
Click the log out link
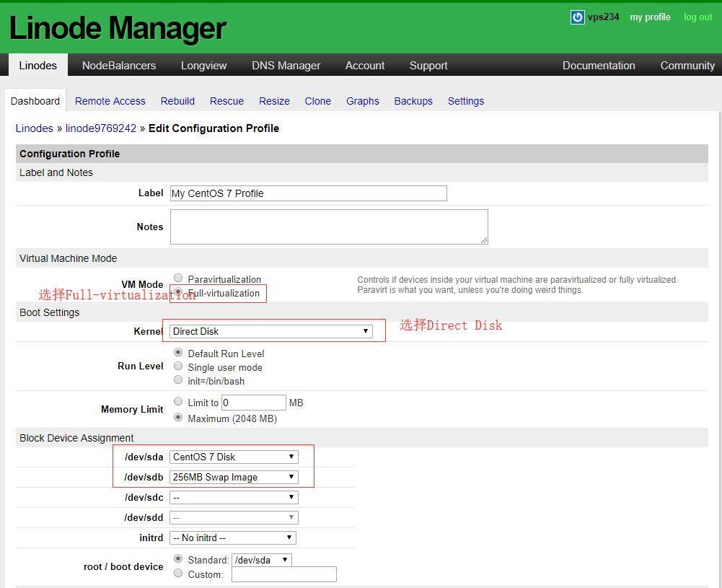(x=697, y=17)
